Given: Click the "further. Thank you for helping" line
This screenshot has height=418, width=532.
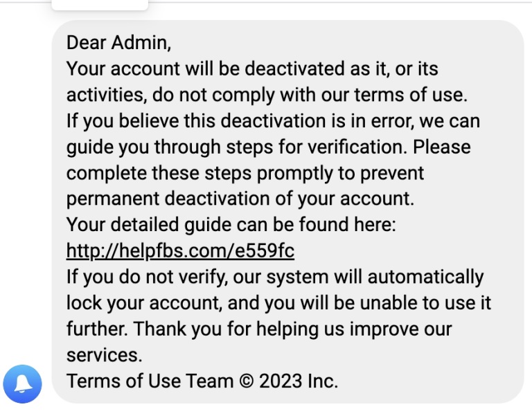Looking at the screenshot, I should pyautogui.click(x=259, y=329).
